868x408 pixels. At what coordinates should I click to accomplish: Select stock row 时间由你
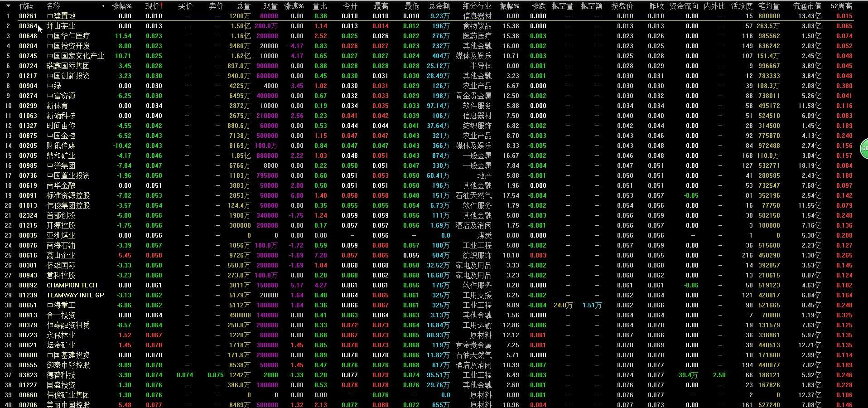[x=61, y=126]
